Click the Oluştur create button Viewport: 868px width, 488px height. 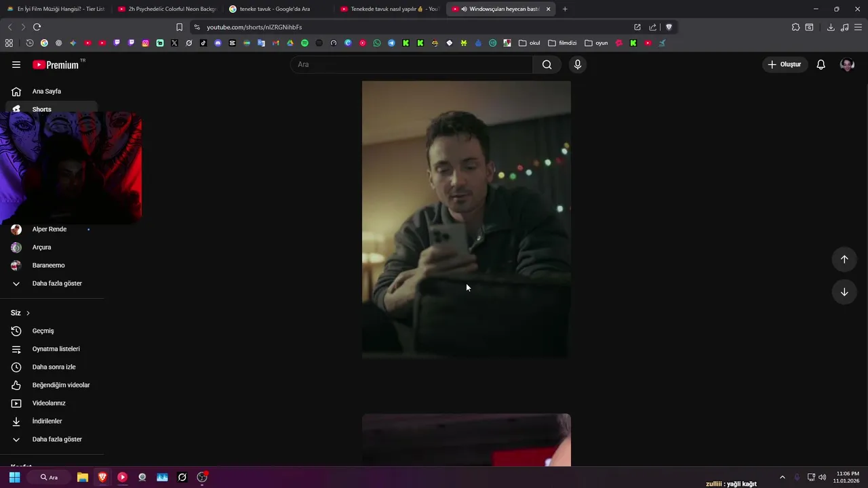point(785,64)
